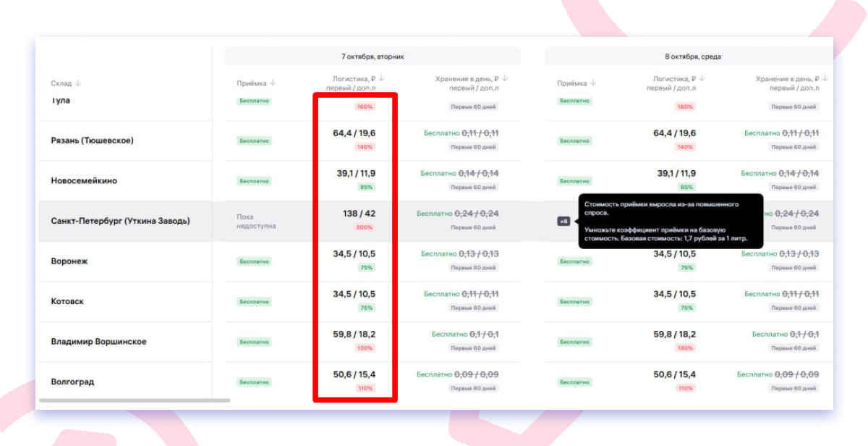Sort Логистика column under 8 октября

[x=702, y=79]
